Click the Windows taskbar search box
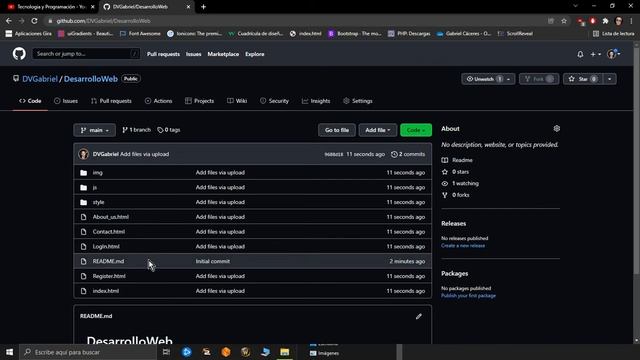The width and height of the screenshot is (640, 360). coord(88,352)
